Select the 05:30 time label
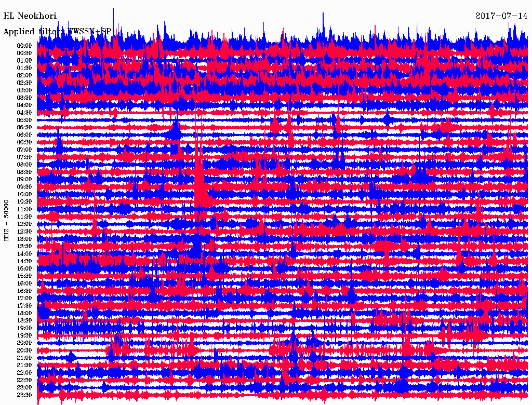Screen dimensions: 532x405 pyautogui.click(x=24, y=128)
